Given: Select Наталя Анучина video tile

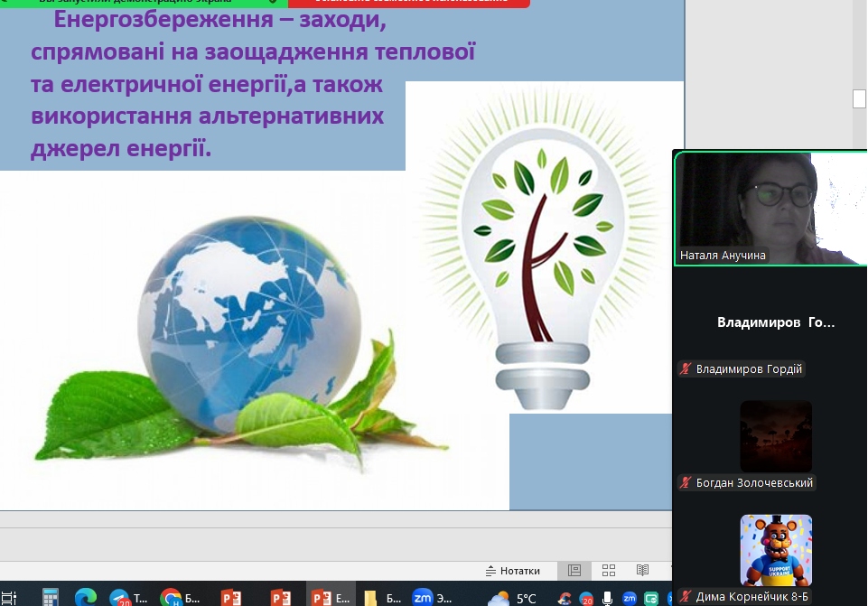Looking at the screenshot, I should [x=770, y=208].
